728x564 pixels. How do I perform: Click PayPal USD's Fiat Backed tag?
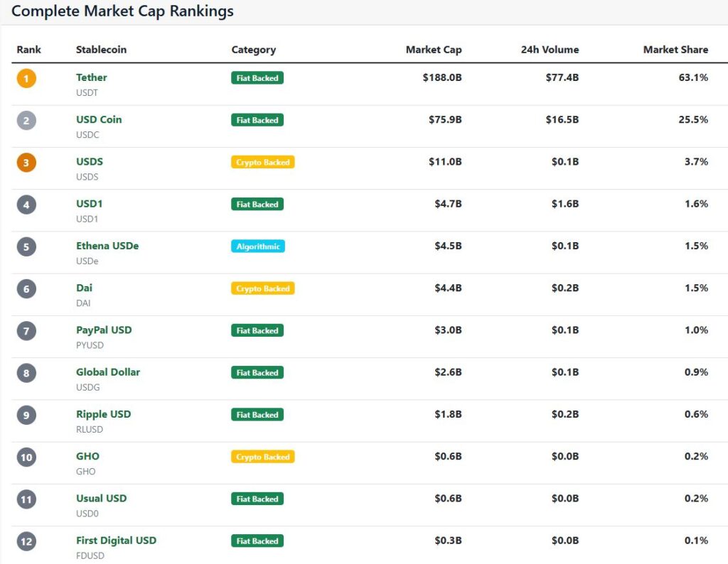click(x=257, y=331)
